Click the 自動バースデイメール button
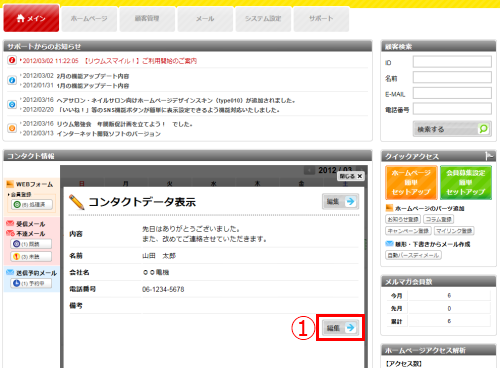 pyautogui.click(x=413, y=255)
